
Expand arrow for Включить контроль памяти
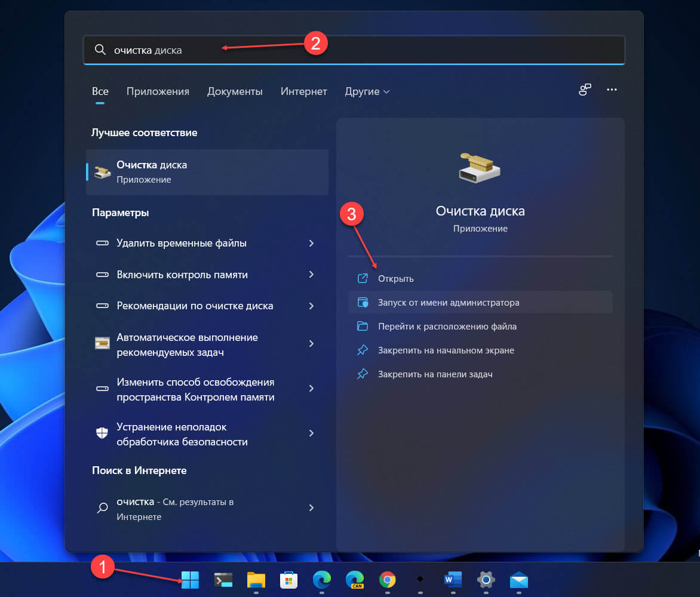(x=311, y=275)
